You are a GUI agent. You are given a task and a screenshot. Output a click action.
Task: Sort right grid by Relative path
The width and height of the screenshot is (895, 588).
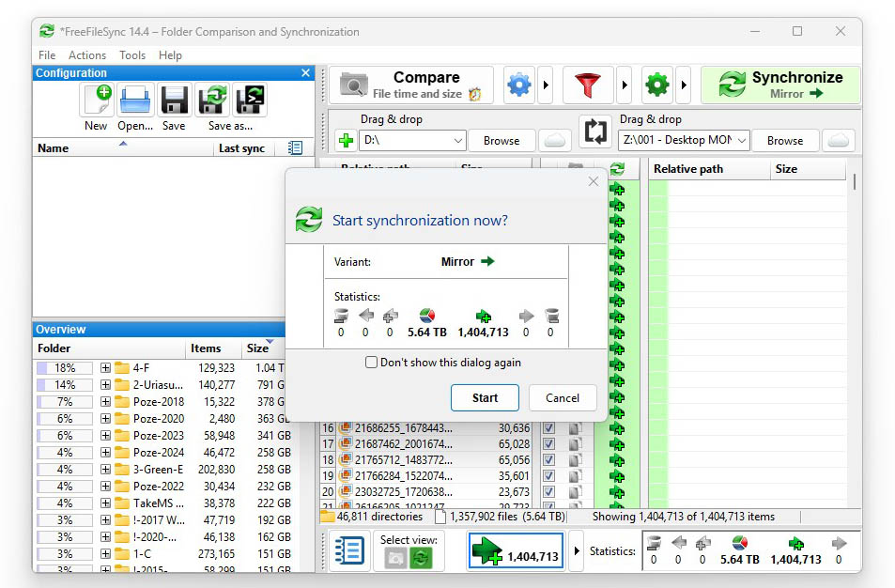click(709, 169)
